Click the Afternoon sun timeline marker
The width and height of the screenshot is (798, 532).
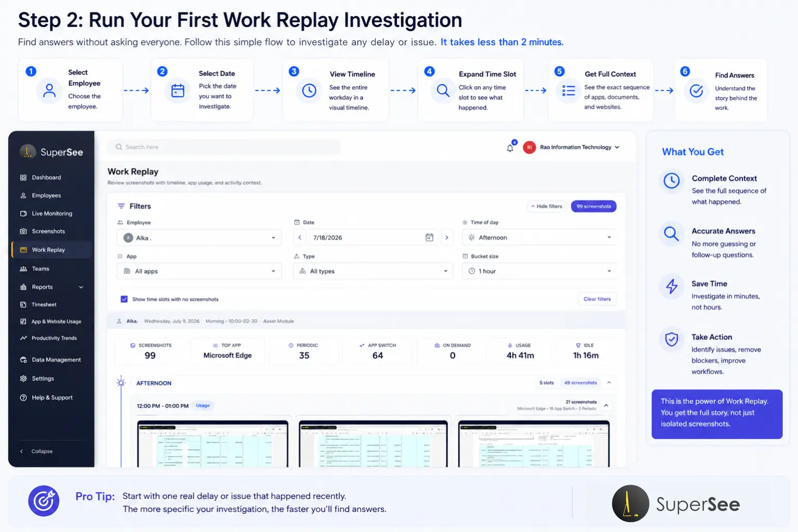(121, 383)
